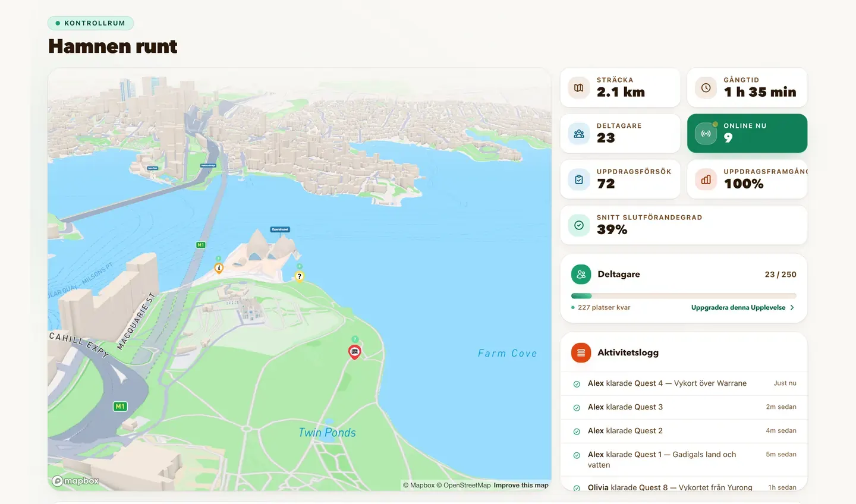Viewport: 856px width, 504px height.
Task: Click the "2.1 km" distance value
Action: (x=621, y=92)
